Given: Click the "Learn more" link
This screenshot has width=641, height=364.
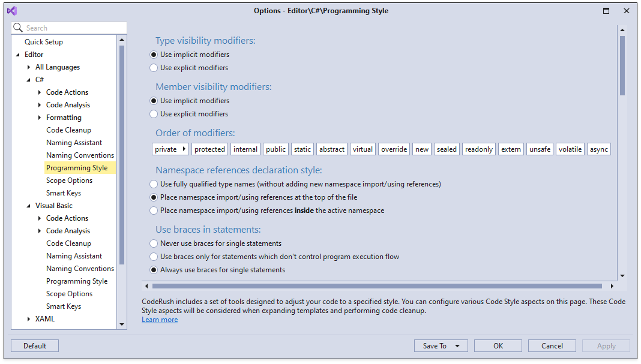Looking at the screenshot, I should pyautogui.click(x=159, y=320).
